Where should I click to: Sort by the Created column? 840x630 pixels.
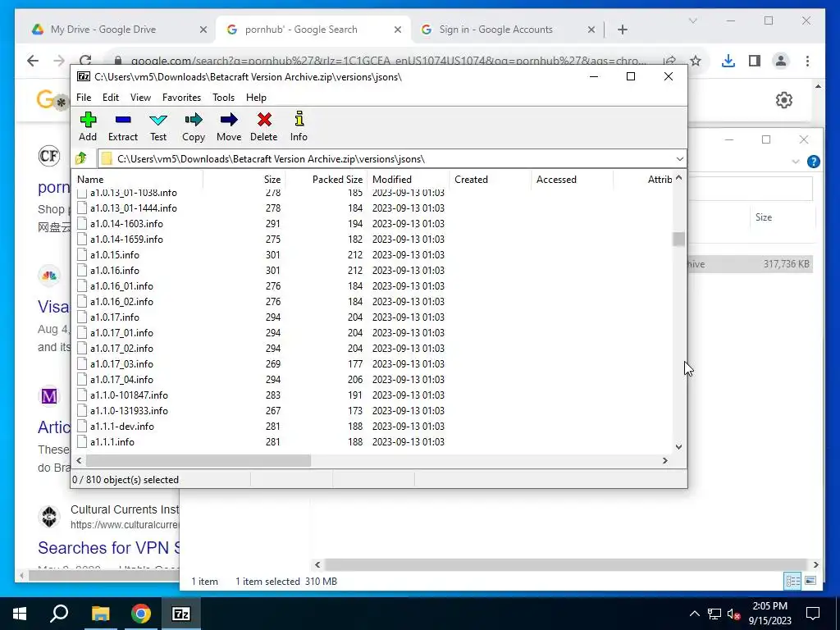(491, 180)
